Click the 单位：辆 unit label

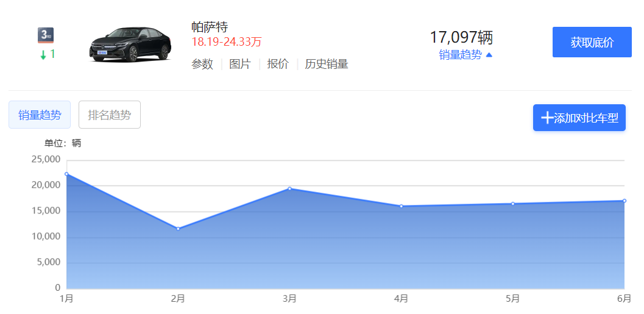(63, 143)
